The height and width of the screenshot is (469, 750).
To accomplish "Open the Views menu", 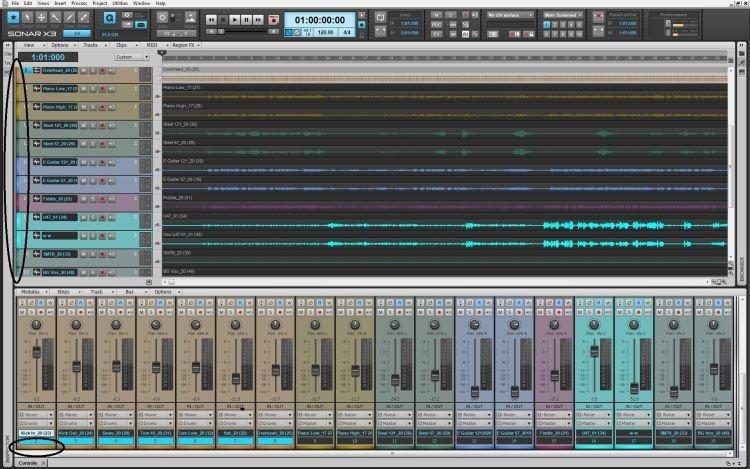I will [43, 3].
